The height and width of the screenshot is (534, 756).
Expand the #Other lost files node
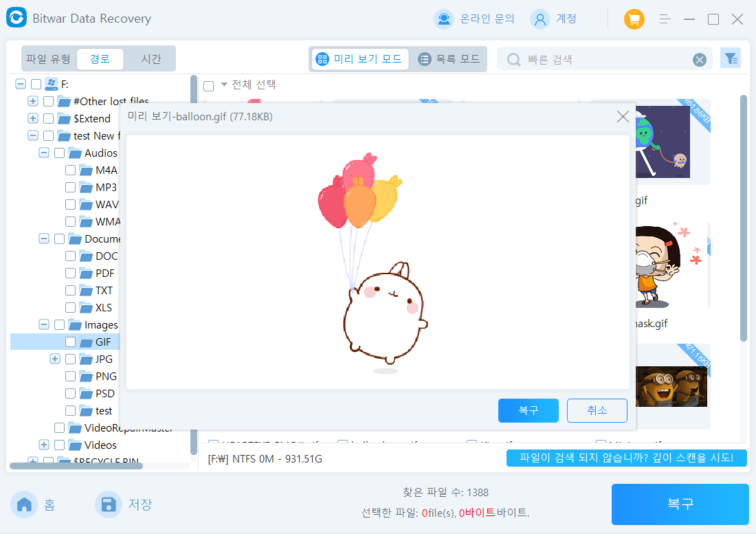click(33, 101)
